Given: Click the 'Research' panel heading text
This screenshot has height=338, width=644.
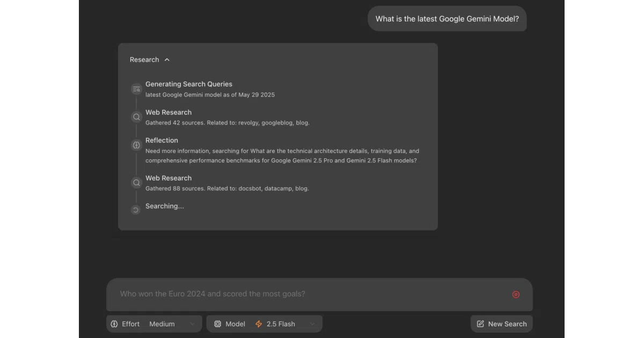Looking at the screenshot, I should (144, 60).
